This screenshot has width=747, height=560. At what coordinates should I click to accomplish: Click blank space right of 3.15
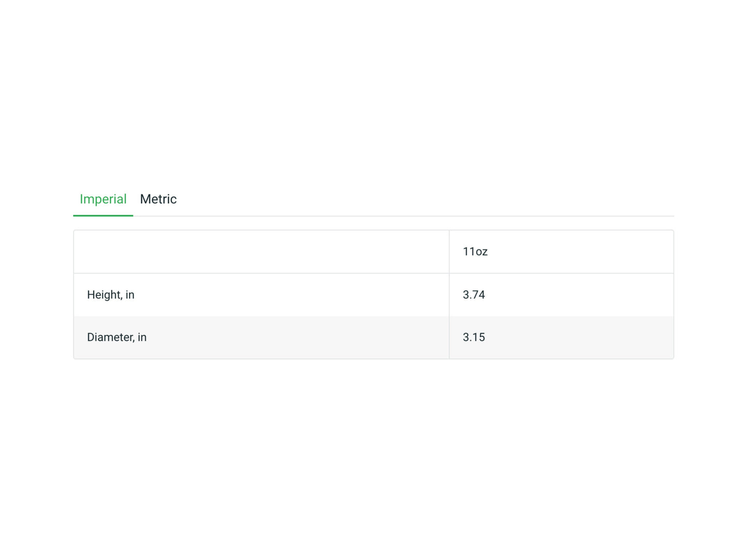[579, 337]
